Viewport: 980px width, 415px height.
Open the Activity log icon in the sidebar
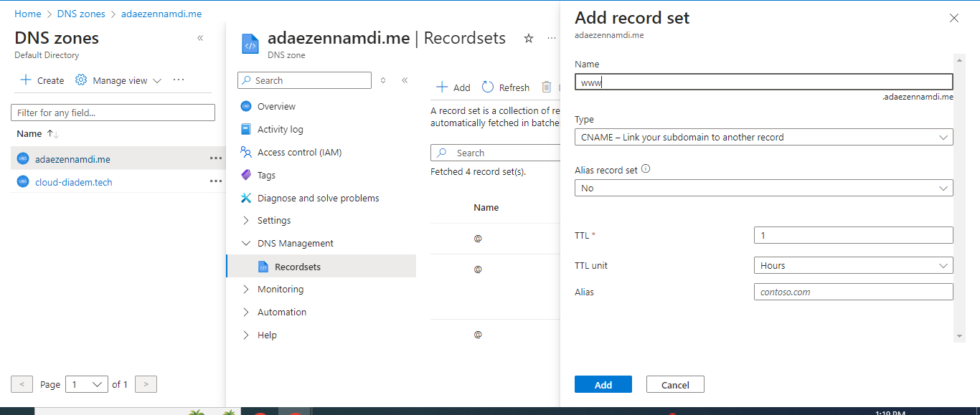click(x=246, y=129)
